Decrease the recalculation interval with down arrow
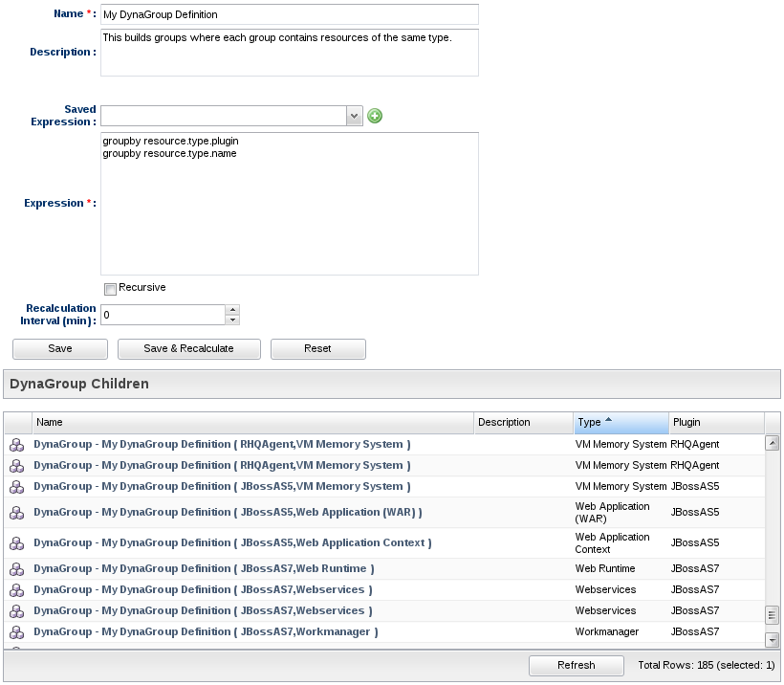The height and width of the screenshot is (685, 784). click(x=232, y=320)
